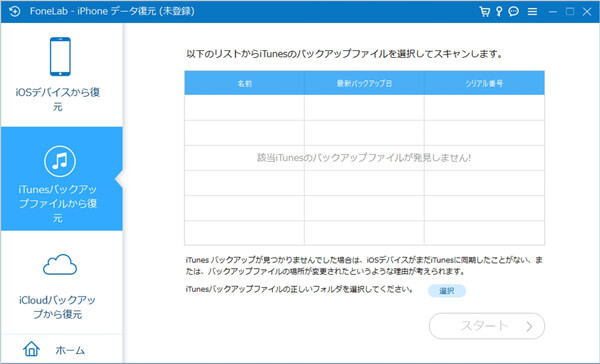Switch to iOSデバイスから復元 tab
This screenshot has height=364, width=600.
62,75
